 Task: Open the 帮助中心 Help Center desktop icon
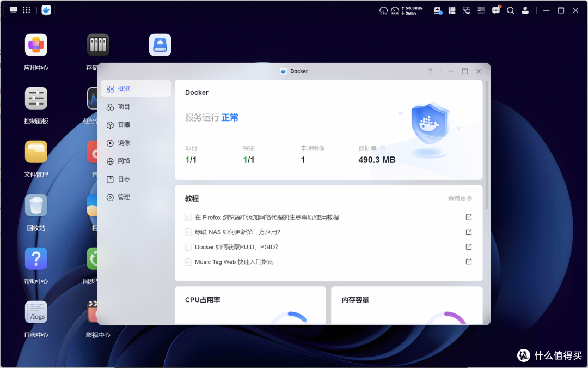(x=36, y=259)
